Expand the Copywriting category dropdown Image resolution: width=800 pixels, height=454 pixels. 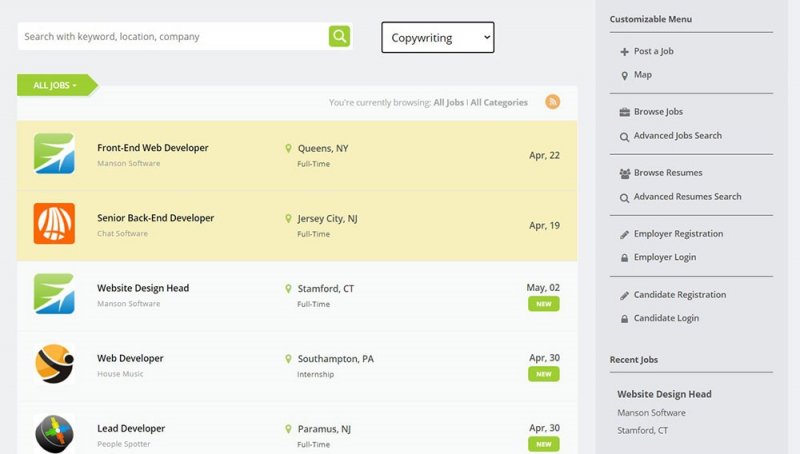(438, 37)
